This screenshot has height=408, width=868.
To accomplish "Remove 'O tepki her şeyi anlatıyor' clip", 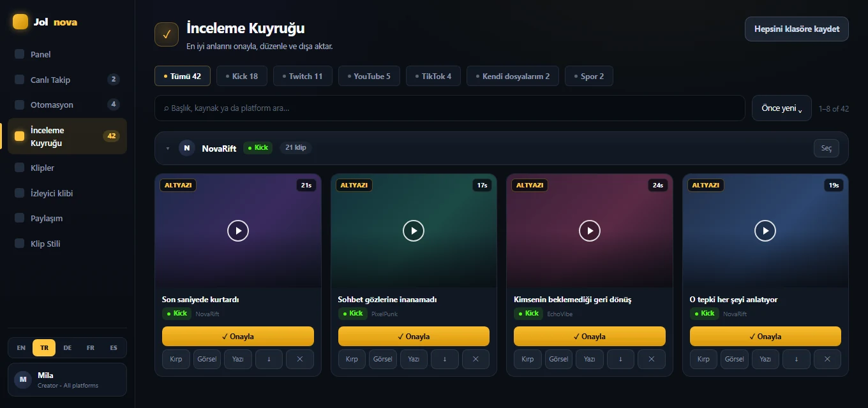I will coord(827,359).
